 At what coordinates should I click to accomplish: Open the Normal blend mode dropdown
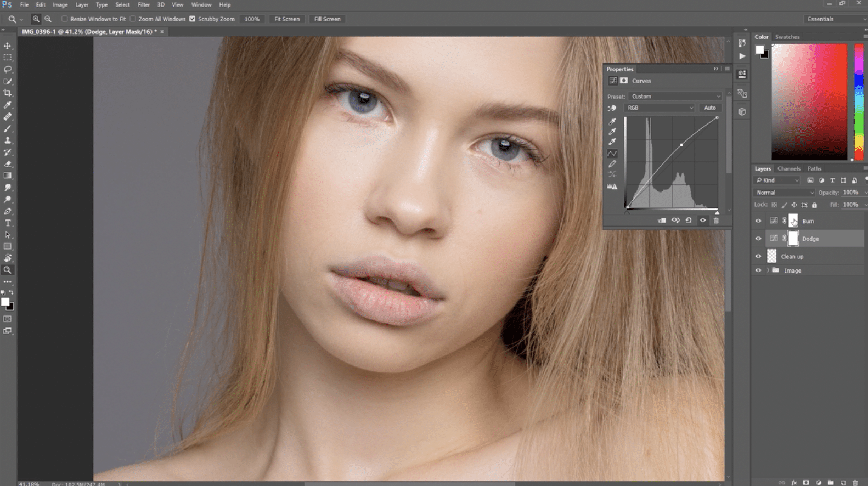(x=785, y=193)
